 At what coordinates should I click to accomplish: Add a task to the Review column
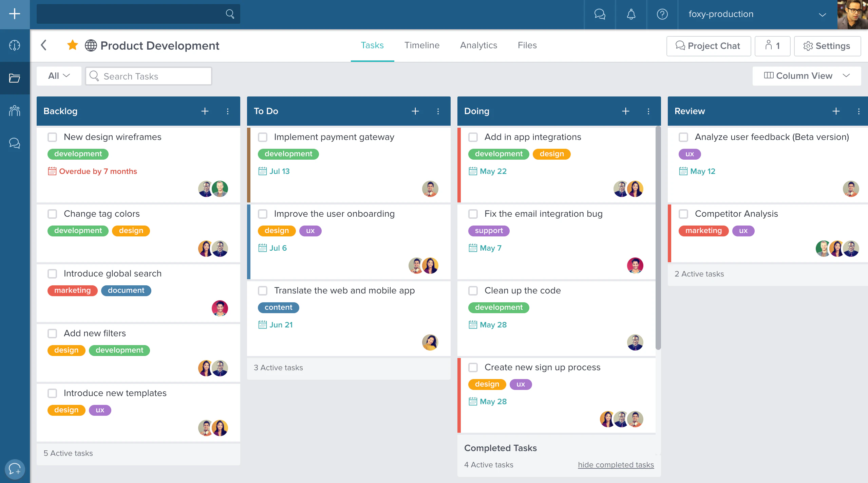point(836,111)
